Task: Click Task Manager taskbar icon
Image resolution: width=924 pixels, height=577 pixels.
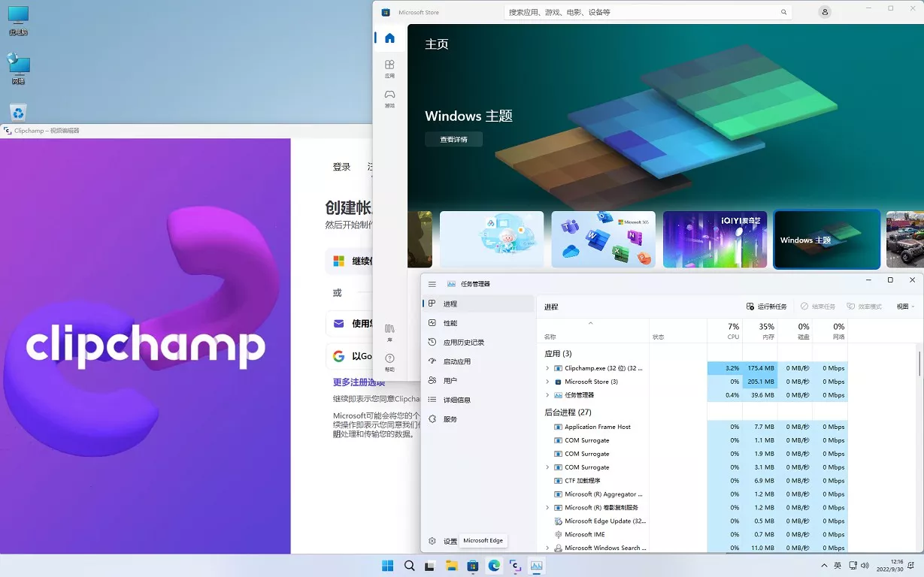Action: (536, 566)
